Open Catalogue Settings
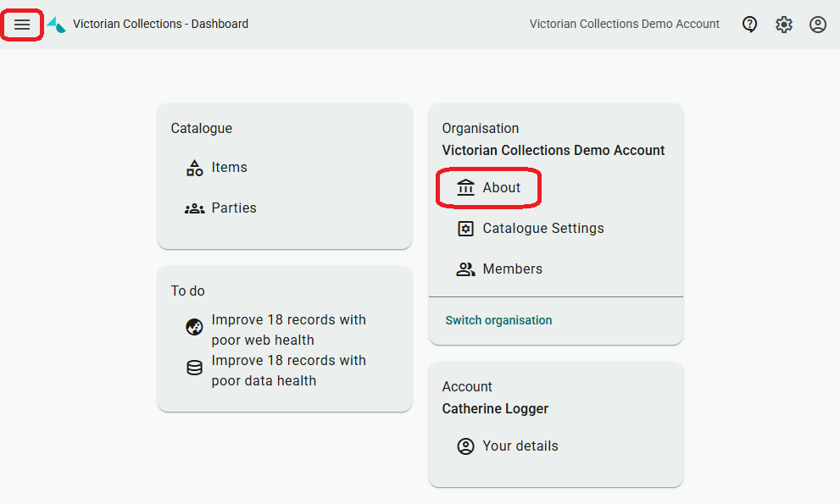Viewport: 840px width, 504px height. (x=542, y=228)
